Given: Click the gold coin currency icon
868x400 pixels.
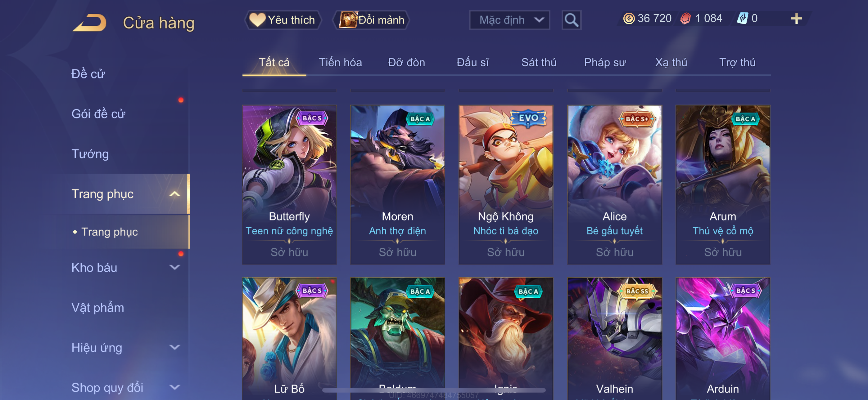Looking at the screenshot, I should (x=628, y=19).
